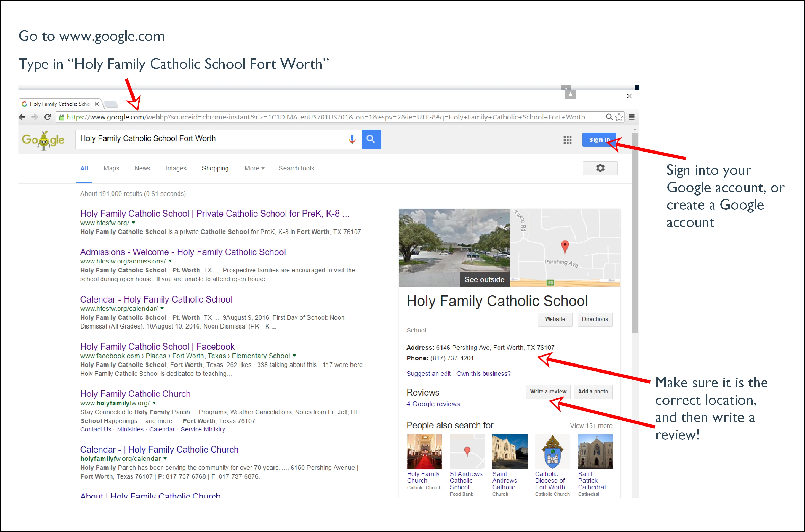
Task: Open search settings gear
Action: 600,168
